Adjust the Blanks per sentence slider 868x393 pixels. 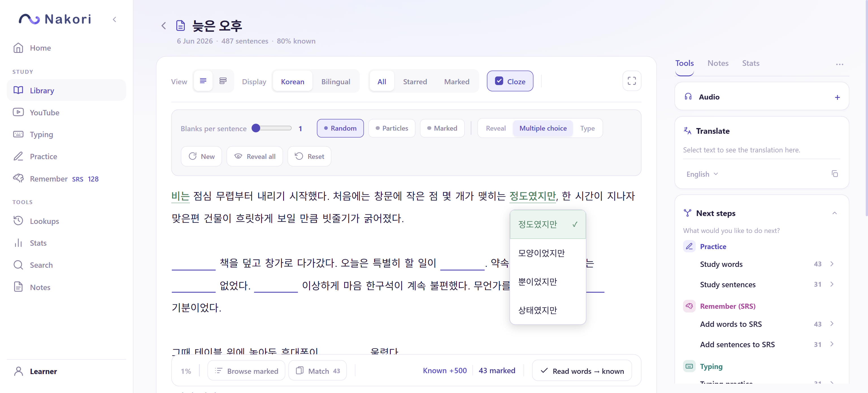272,128
